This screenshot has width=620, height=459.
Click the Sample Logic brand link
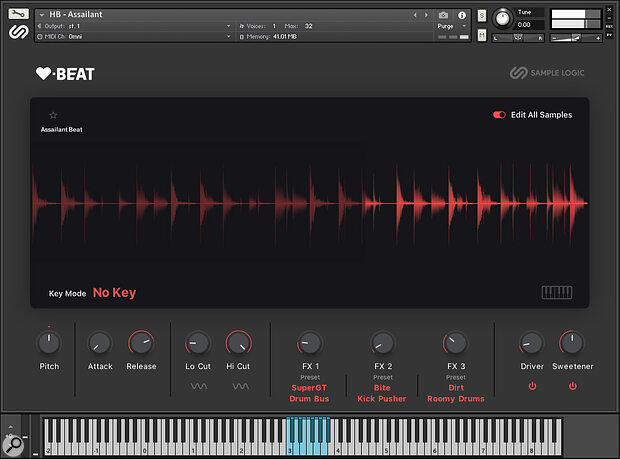coord(547,73)
